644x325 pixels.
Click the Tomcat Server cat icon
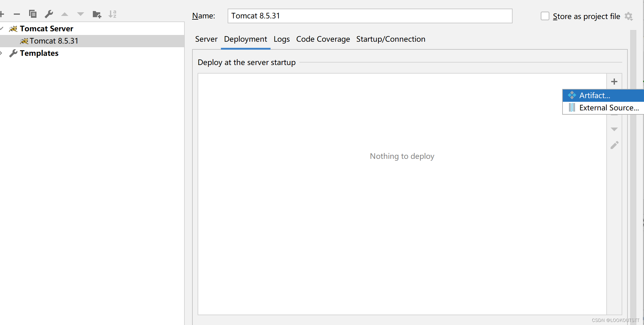[x=13, y=29]
